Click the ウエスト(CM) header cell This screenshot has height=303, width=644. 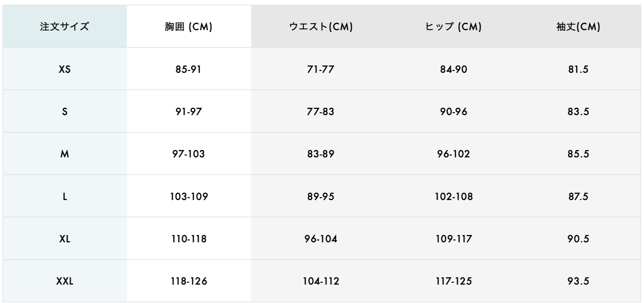tap(321, 26)
